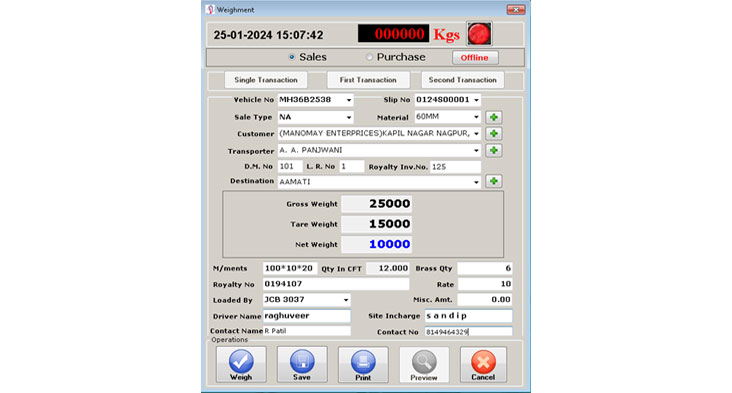The image size is (732, 393).
Task: Click the Gross Weight field showing 25000
Action: [376, 204]
